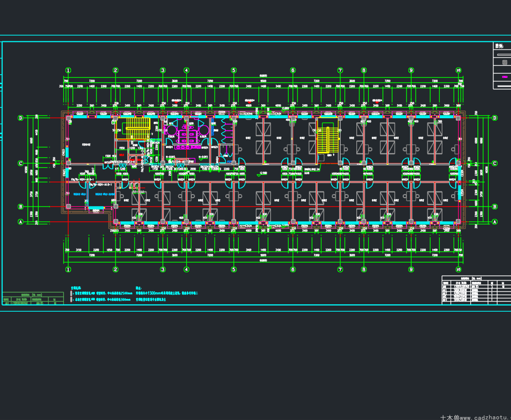Select the note text mentioning 300mm
The width and height of the screenshot is (511, 420).
pos(167,294)
